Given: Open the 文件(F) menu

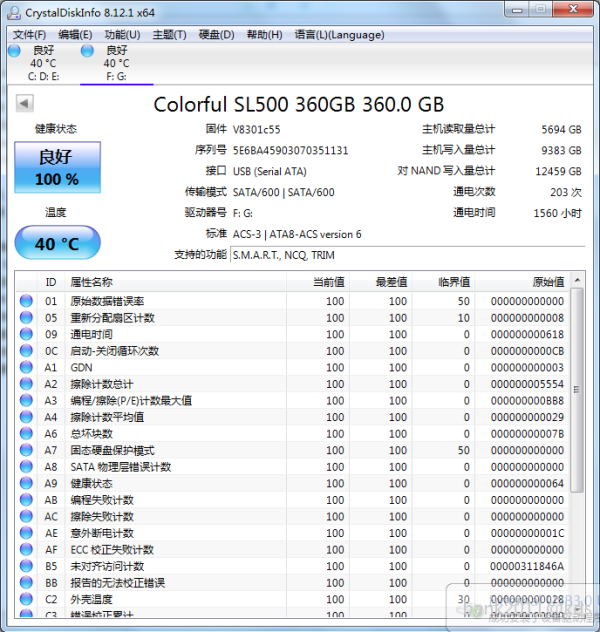Looking at the screenshot, I should 29,35.
